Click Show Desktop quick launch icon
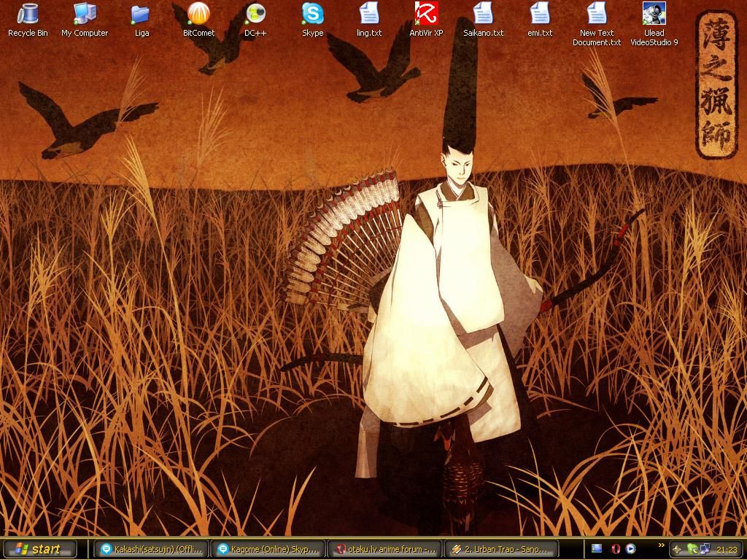Viewport: 747px width, 560px height. click(x=597, y=549)
